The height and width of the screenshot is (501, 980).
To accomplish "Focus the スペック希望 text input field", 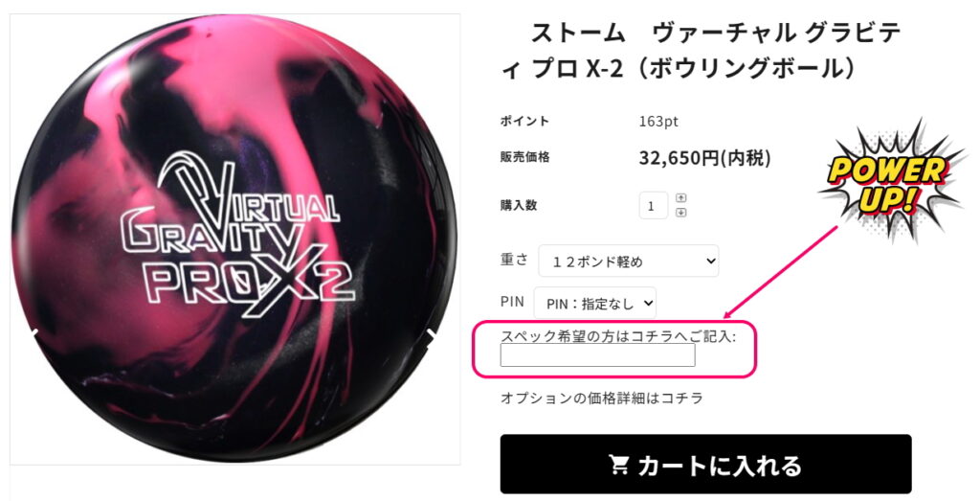I will 597,354.
